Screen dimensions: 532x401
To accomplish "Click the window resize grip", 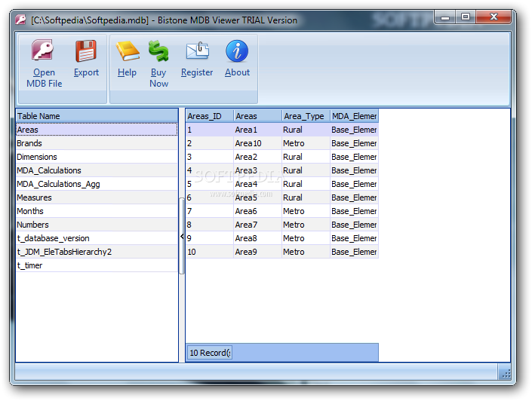I will point(506,374).
